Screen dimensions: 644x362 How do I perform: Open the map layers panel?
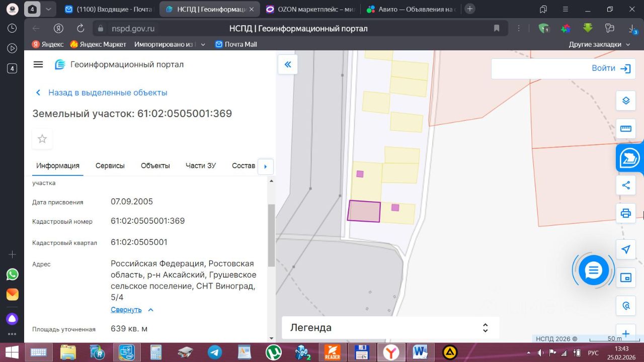click(x=626, y=101)
